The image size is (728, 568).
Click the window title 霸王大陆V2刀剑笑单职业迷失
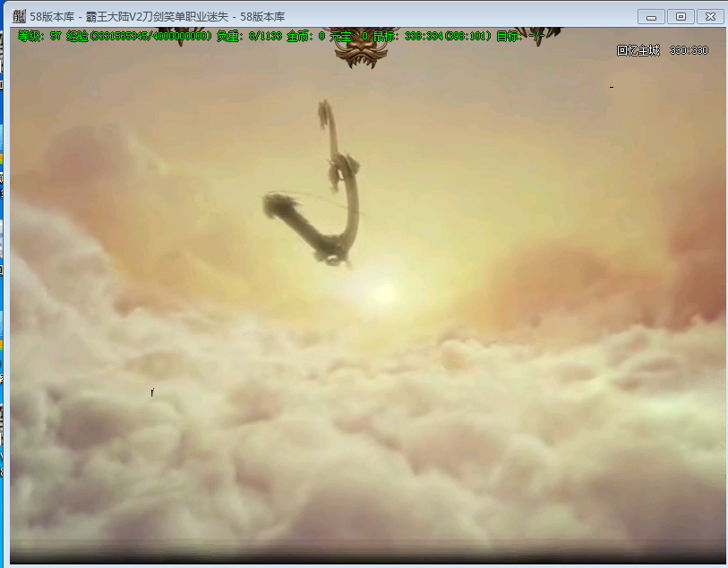157,17
